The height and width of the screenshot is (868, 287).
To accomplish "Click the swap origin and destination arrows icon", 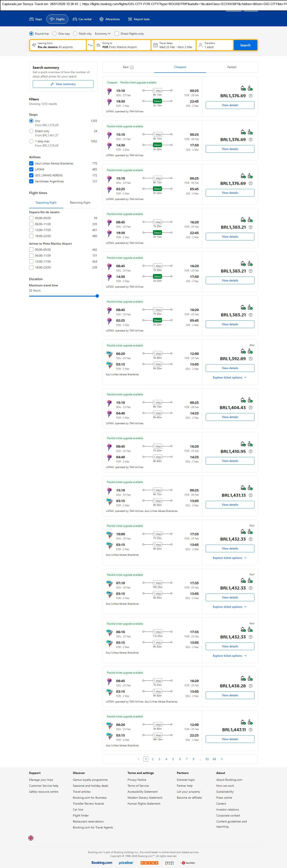I will click(x=90, y=45).
